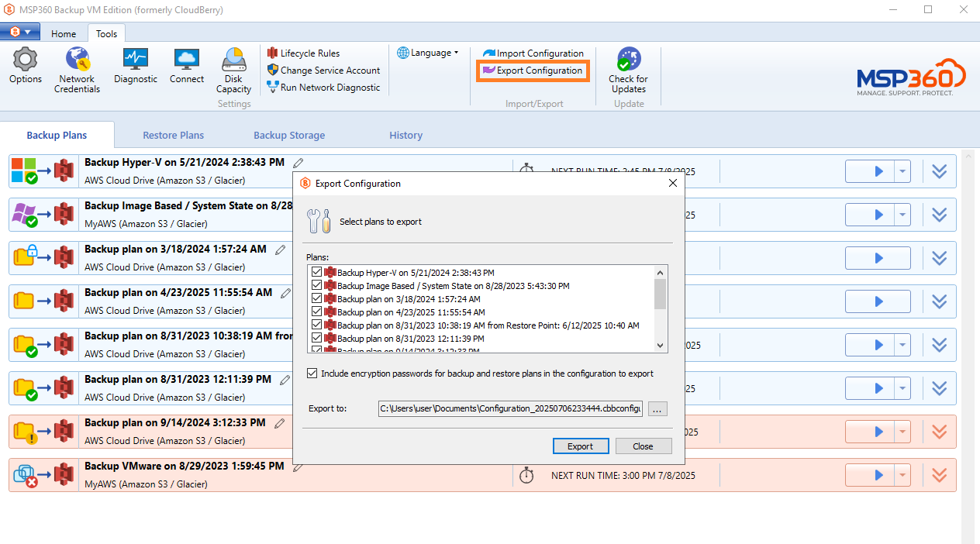The height and width of the screenshot is (544, 980).
Task: Click scroll down arrow in Plans list
Action: 661,346
